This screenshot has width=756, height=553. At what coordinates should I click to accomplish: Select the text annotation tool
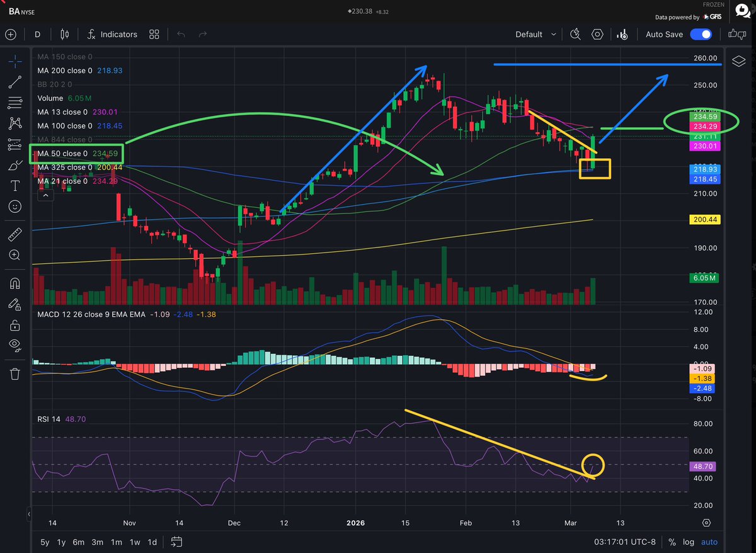(16, 186)
